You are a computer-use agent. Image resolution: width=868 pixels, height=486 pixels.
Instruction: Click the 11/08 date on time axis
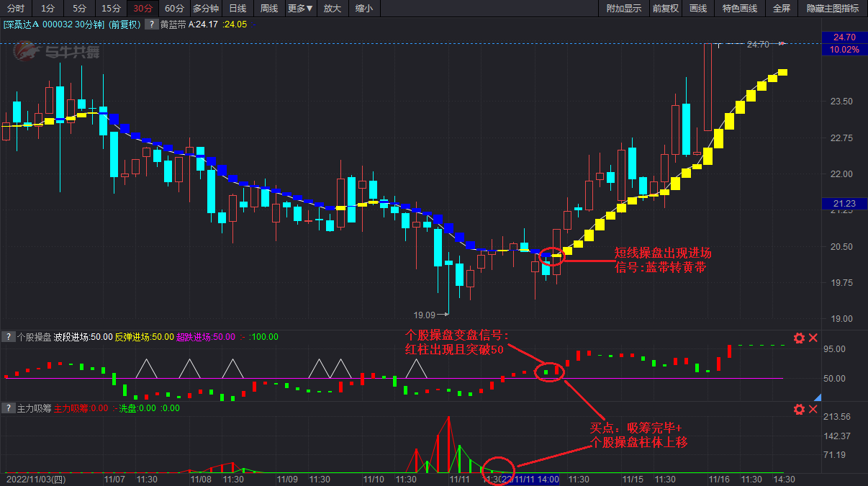pos(201,479)
